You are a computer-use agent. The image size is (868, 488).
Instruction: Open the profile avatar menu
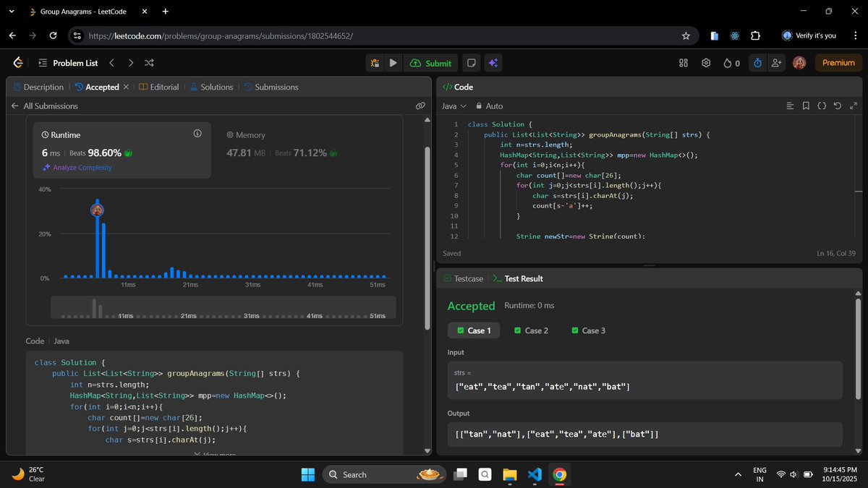799,63
